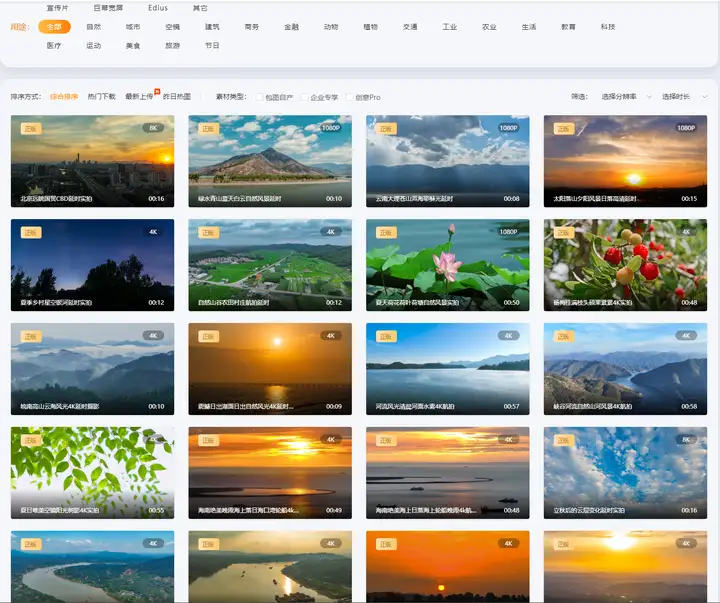The height and width of the screenshot is (603, 720).
Task: Select the 全部 usage filter pill
Action: pos(54,27)
